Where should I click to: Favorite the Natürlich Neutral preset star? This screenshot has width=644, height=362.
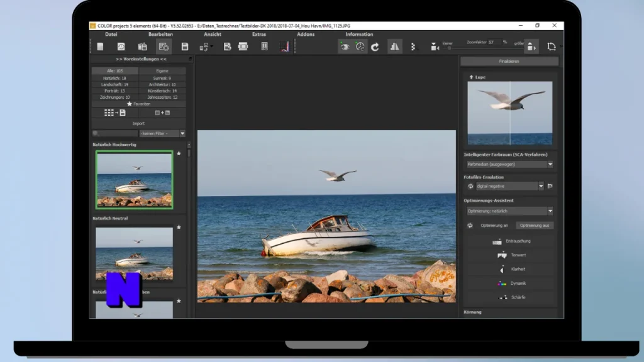[179, 227]
